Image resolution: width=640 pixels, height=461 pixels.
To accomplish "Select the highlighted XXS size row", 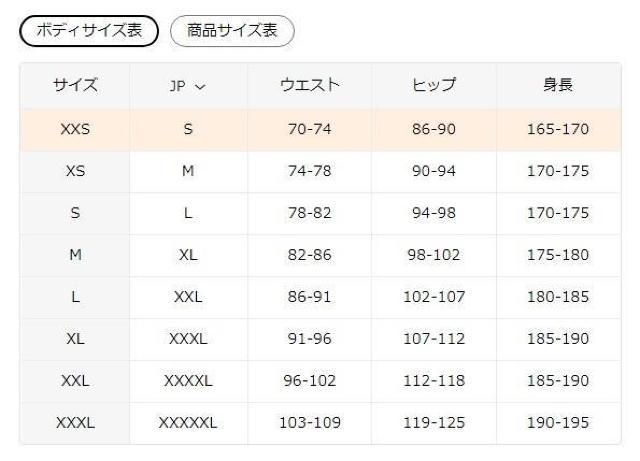I will point(75,129).
